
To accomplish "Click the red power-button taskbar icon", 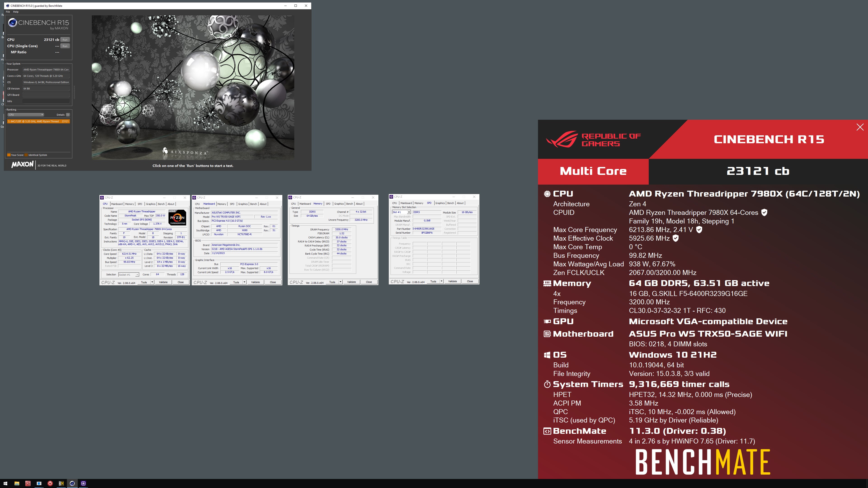I will 50,483.
